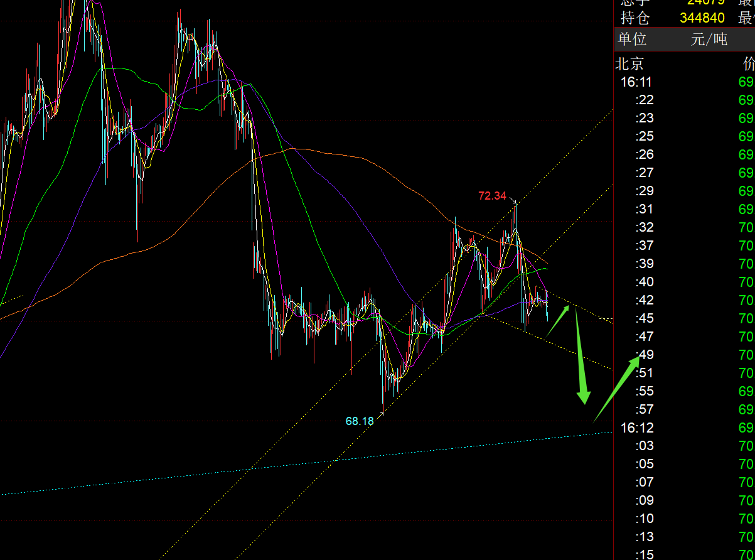
Task: Click the :31 tick entry
Action: point(645,209)
